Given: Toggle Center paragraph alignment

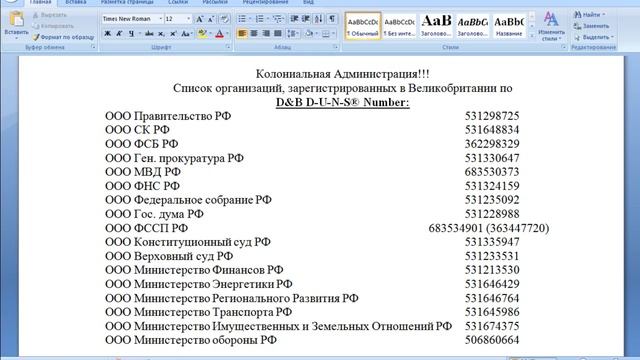Looking at the screenshot, I should point(253,33).
